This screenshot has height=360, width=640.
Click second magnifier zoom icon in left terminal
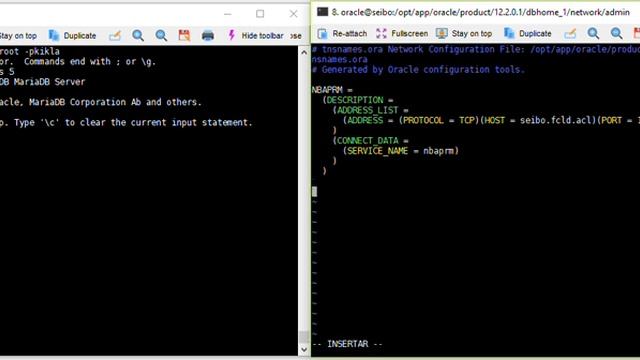point(161,36)
